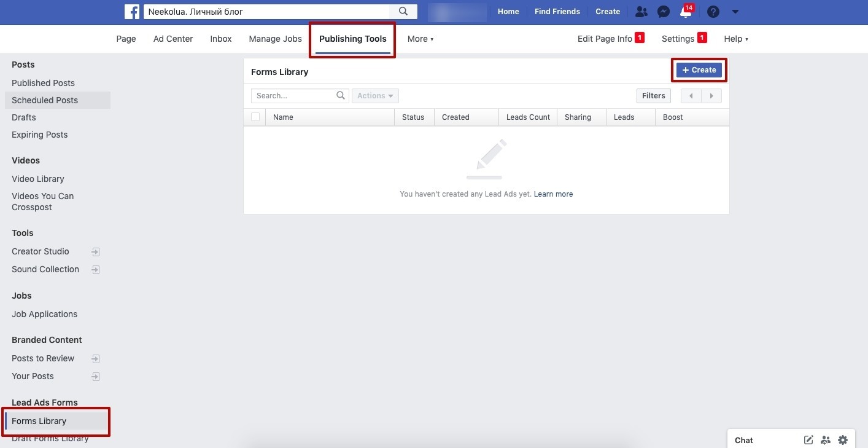Open the Actions dropdown

point(375,96)
